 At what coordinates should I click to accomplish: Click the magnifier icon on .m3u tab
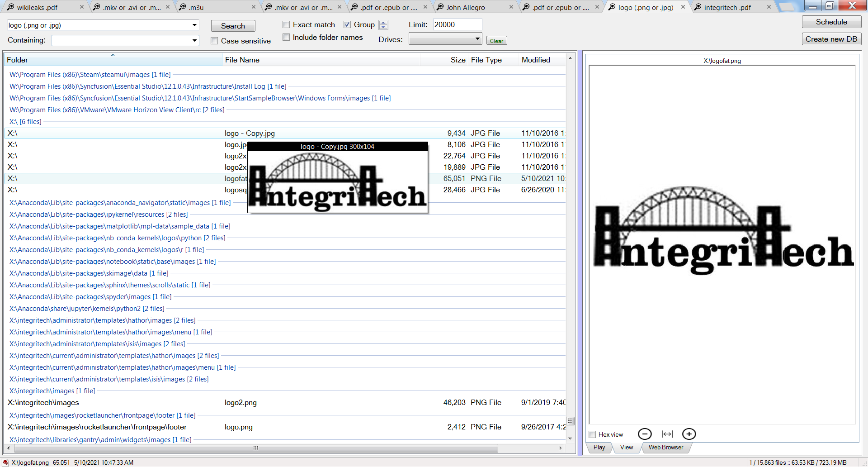[183, 7]
